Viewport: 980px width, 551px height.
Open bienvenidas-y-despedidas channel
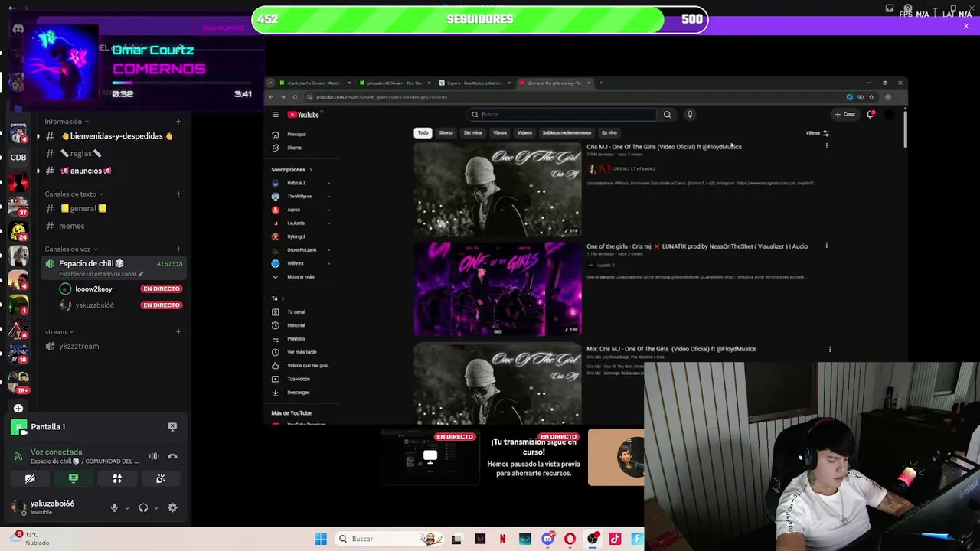pos(116,136)
